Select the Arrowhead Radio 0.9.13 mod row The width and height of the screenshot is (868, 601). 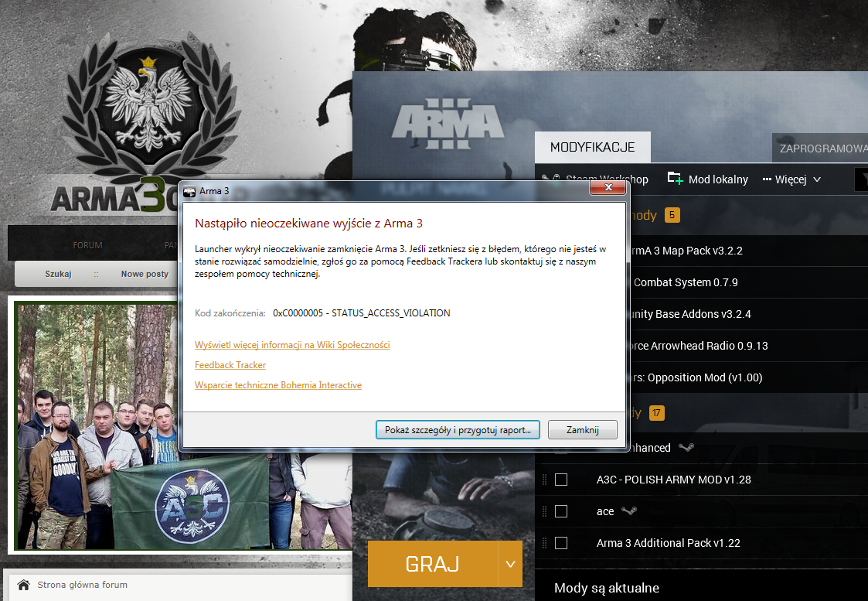coord(748,346)
